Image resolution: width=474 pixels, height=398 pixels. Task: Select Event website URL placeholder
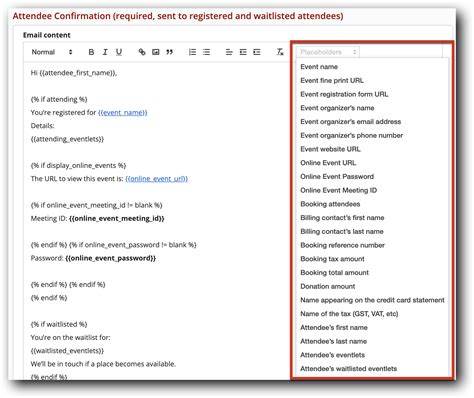pos(330,149)
